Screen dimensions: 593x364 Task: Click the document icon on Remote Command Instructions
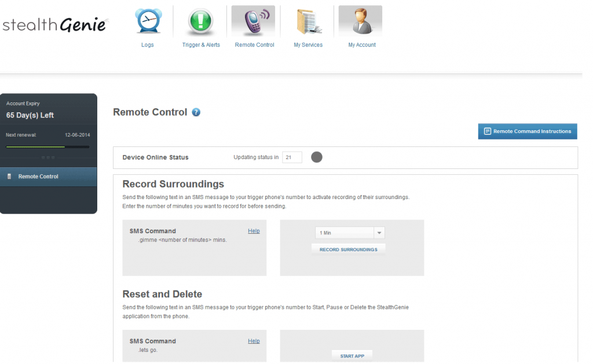[488, 131]
